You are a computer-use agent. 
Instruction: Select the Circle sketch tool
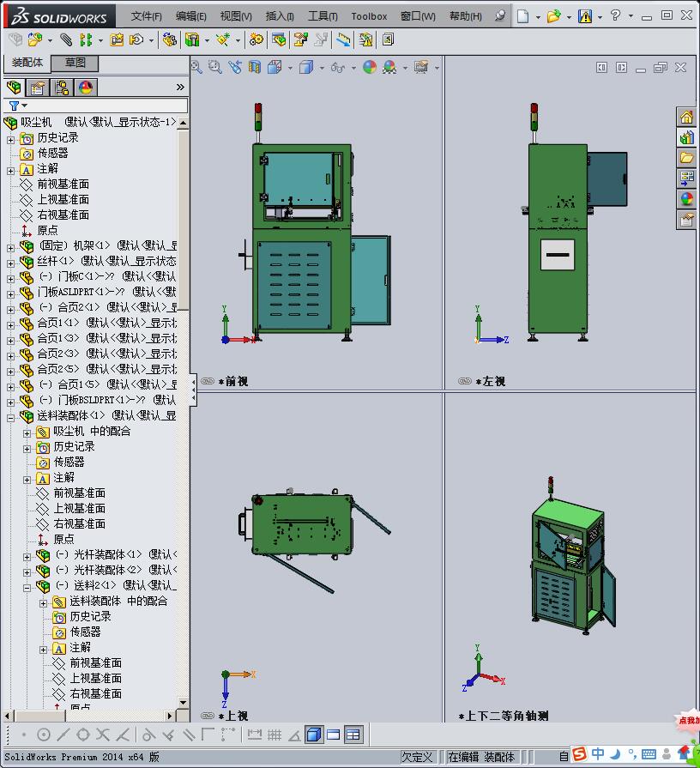point(45,735)
